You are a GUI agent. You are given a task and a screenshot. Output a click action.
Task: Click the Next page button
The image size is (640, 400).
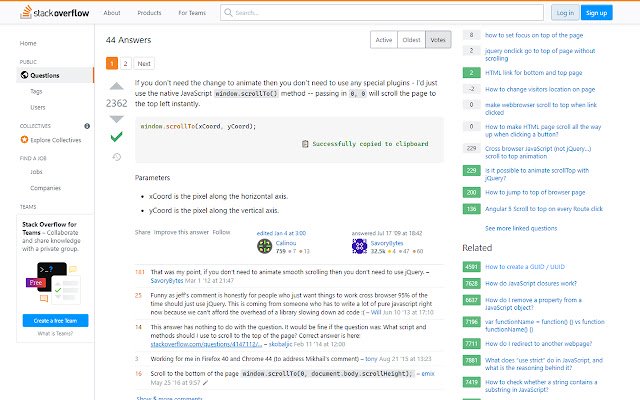click(144, 63)
